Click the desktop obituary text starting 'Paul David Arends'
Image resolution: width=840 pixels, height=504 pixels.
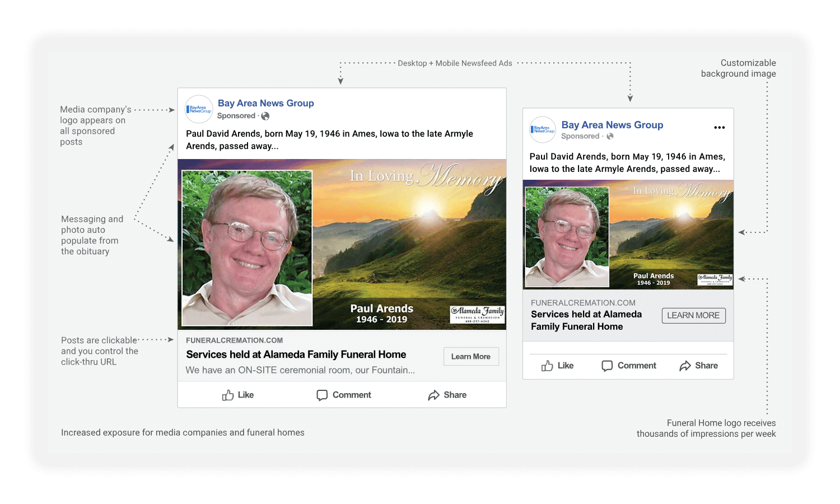[329, 140]
